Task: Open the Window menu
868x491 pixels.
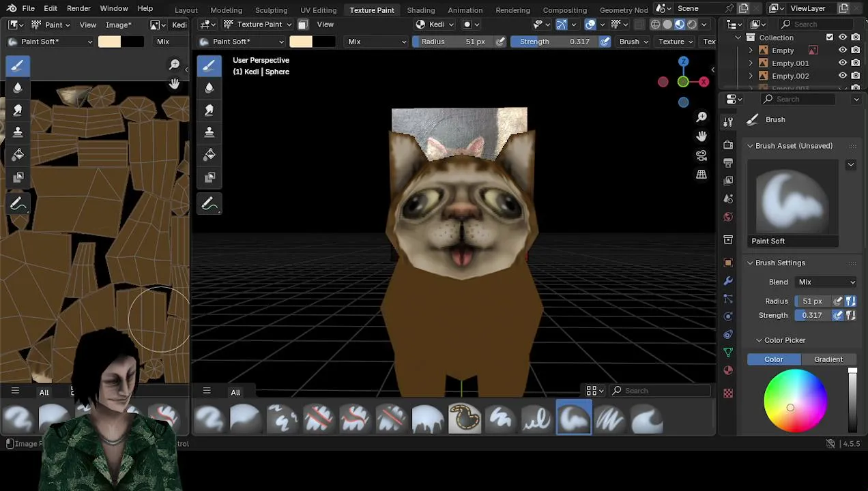Action: pos(114,8)
